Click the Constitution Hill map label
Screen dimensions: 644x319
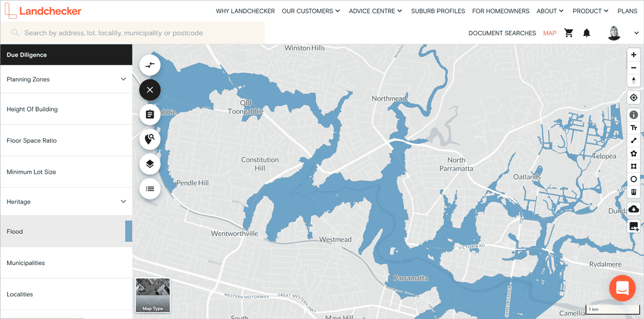260,164
